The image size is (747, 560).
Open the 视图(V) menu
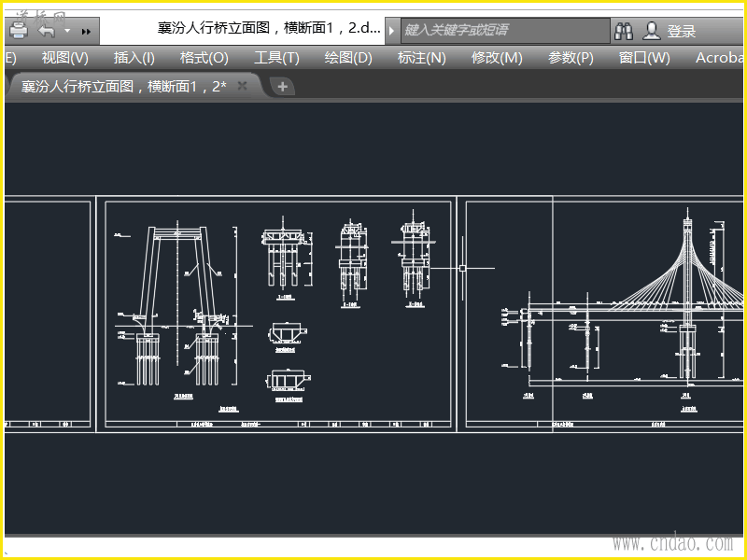pyautogui.click(x=64, y=58)
